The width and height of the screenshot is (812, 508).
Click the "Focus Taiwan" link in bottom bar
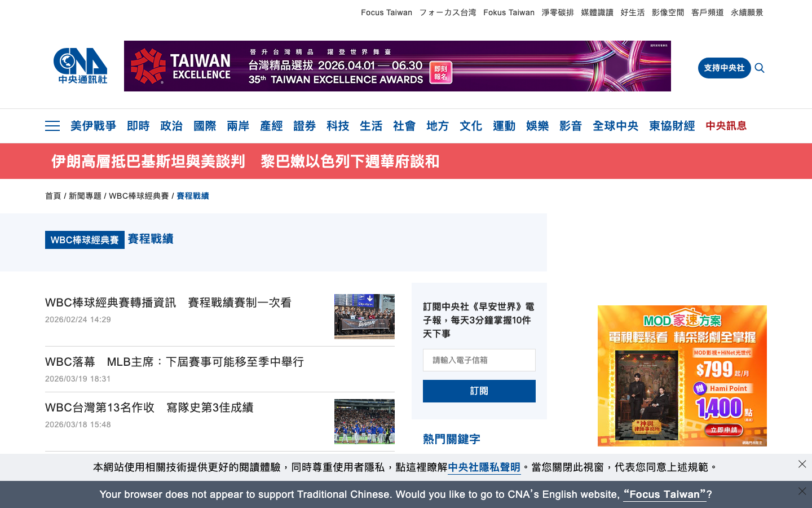point(665,494)
